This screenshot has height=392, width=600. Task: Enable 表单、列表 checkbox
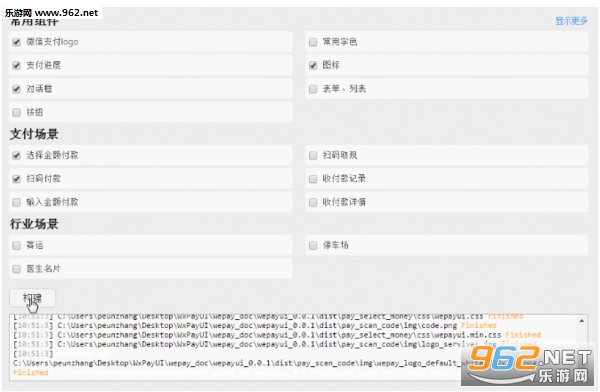(x=313, y=89)
